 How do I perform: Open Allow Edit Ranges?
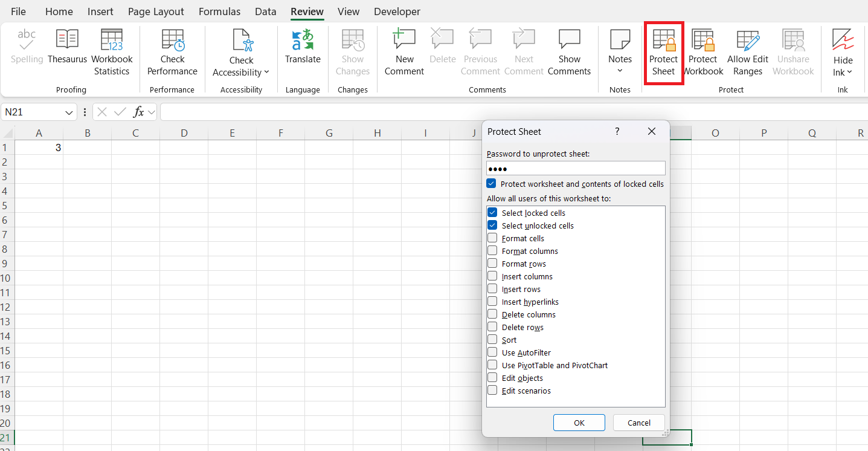click(x=748, y=53)
